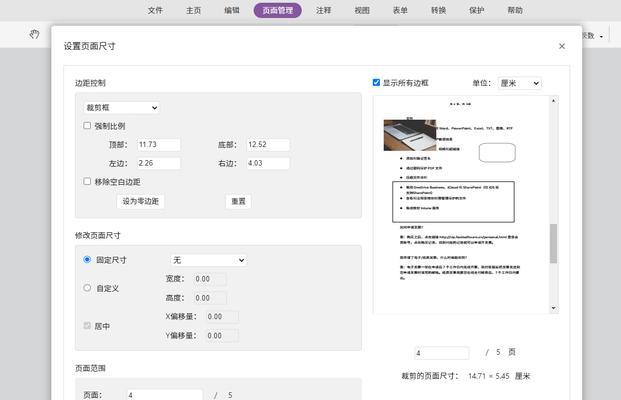Toggle the disabled 居中 checkbox
Image resolution: width=621 pixels, height=400 pixels.
[x=87, y=326]
